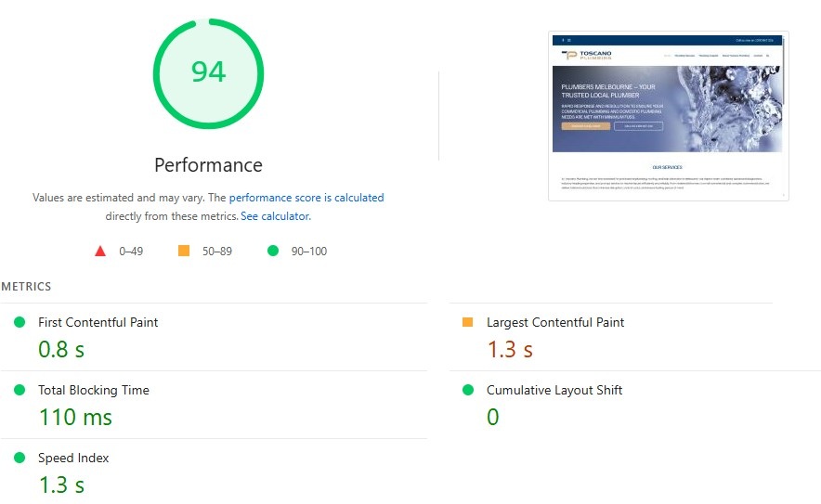This screenshot has width=821, height=504.
Task: Click the '90–100' legend range text
Action: pos(309,252)
